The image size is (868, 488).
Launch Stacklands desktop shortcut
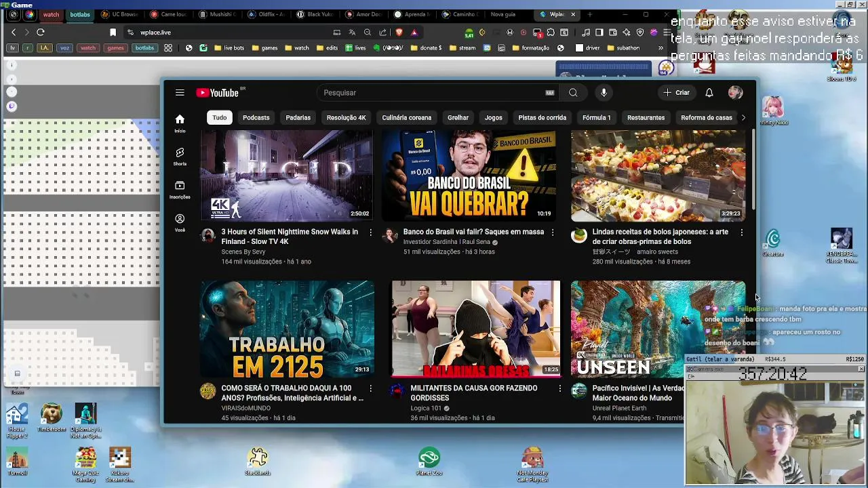[x=258, y=462]
